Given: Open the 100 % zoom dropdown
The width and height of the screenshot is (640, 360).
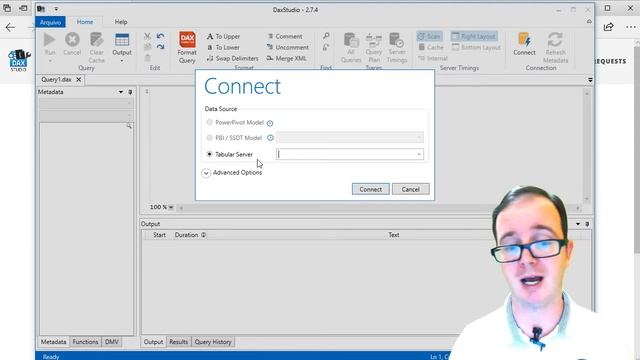Looking at the screenshot, I should coord(171,207).
